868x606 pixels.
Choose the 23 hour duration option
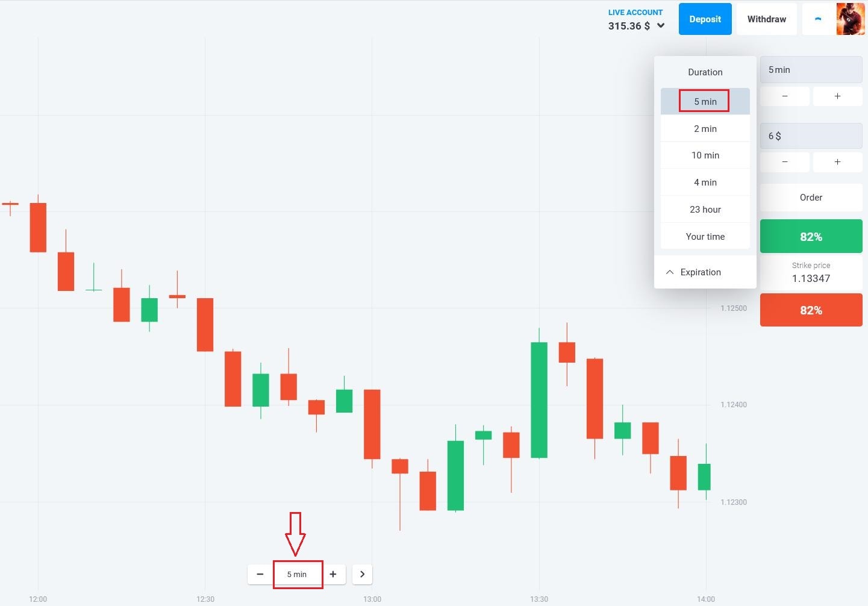coord(705,210)
